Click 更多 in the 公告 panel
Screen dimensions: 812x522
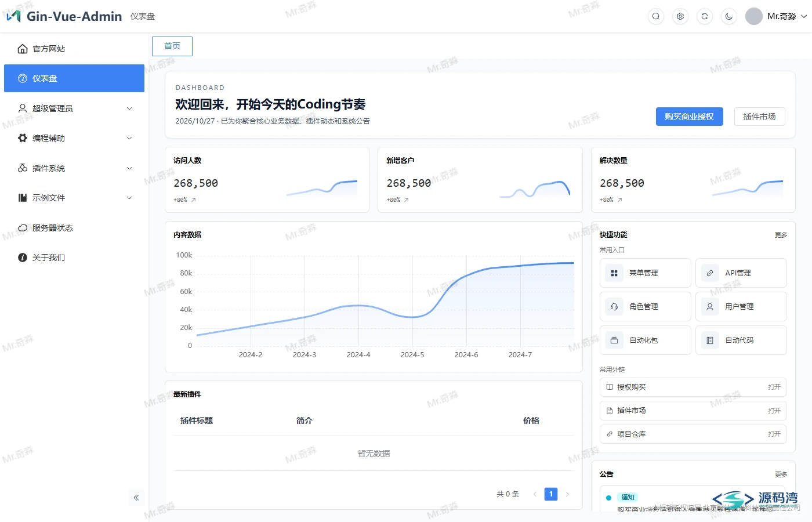click(781, 474)
